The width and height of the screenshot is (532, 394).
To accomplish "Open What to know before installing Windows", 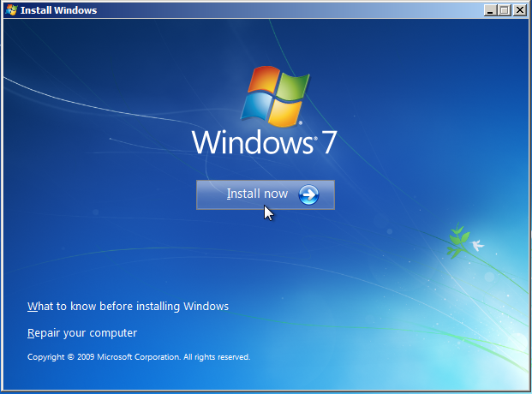I will pos(128,306).
